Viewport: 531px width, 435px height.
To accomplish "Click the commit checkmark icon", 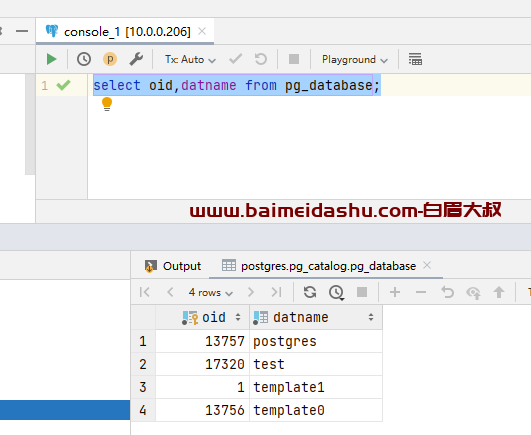I will coord(235,59).
